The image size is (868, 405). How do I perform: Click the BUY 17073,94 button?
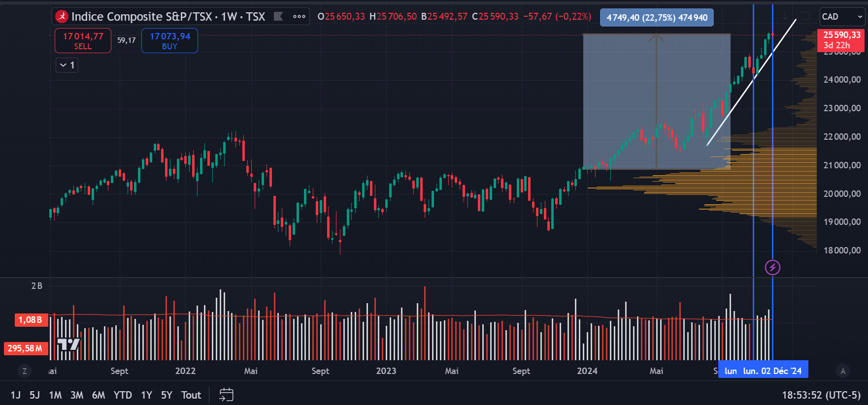coord(169,40)
